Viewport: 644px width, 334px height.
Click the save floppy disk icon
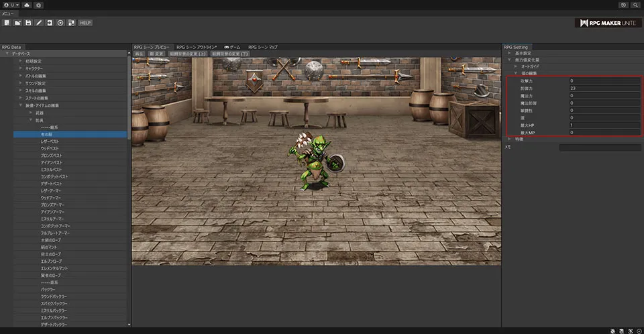(28, 23)
